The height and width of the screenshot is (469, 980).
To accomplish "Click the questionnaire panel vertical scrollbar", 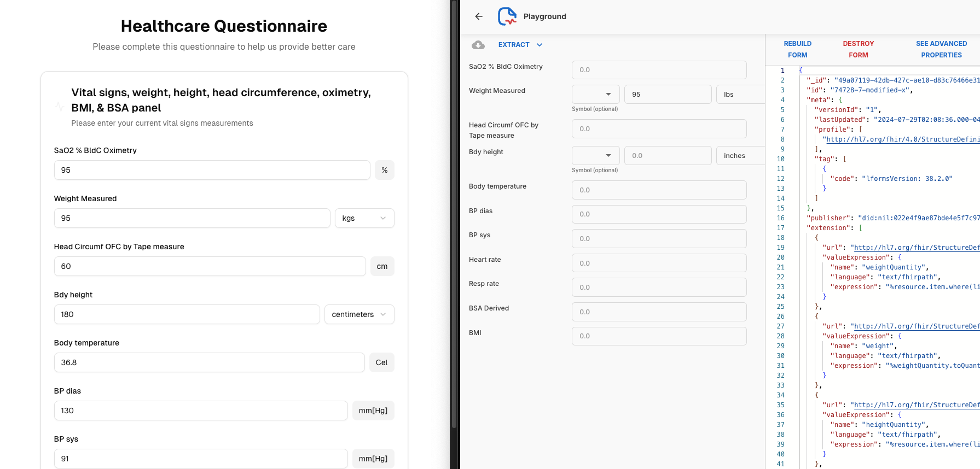I will [x=454, y=219].
